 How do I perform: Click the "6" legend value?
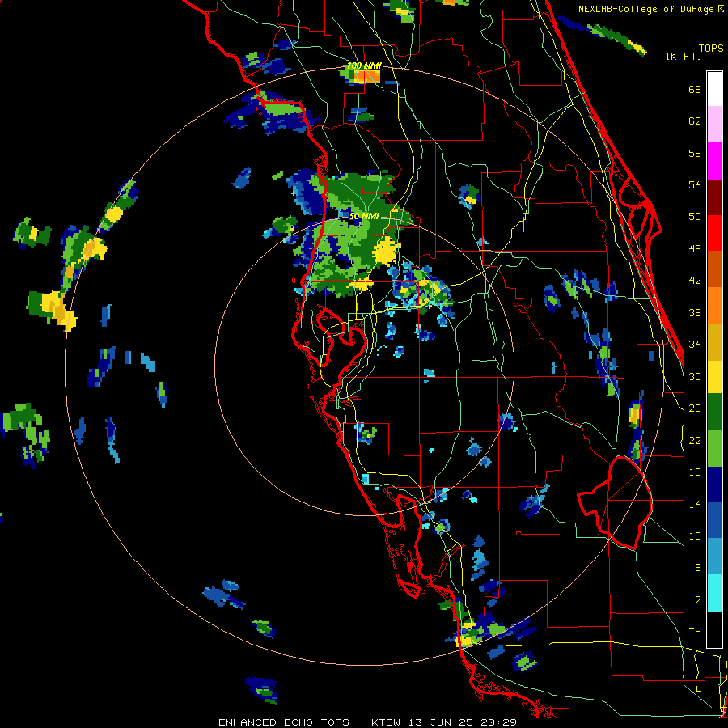(x=697, y=568)
